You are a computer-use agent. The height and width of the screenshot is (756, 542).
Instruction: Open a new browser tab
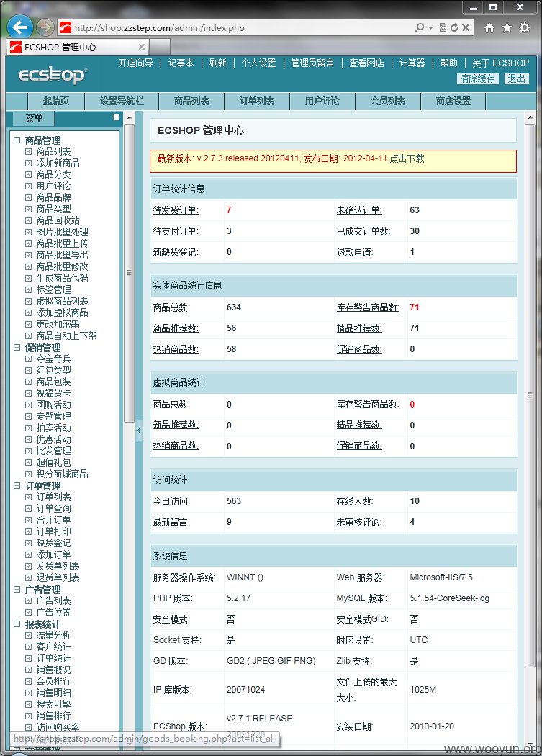(160, 47)
